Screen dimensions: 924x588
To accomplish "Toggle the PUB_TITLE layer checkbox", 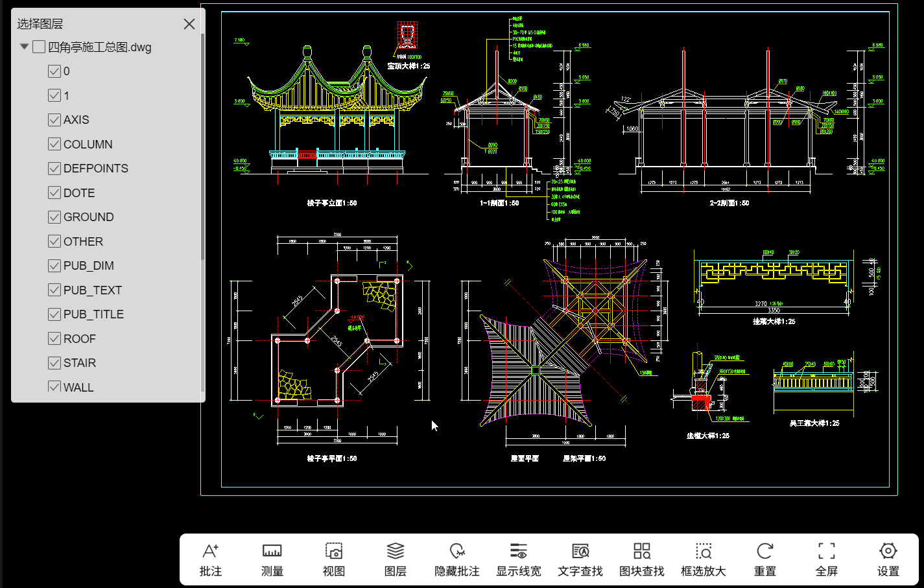I will click(54, 314).
